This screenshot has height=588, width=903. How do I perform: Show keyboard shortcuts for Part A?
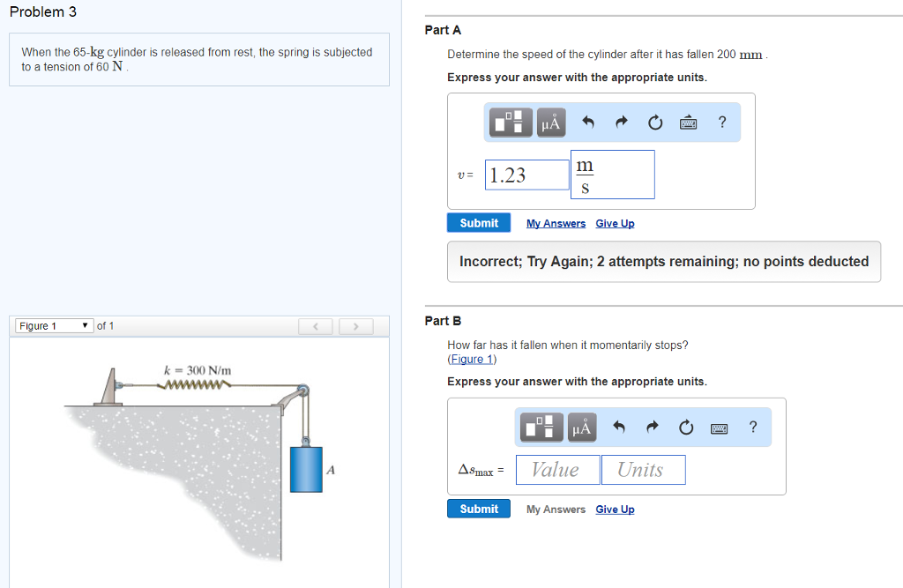688,123
